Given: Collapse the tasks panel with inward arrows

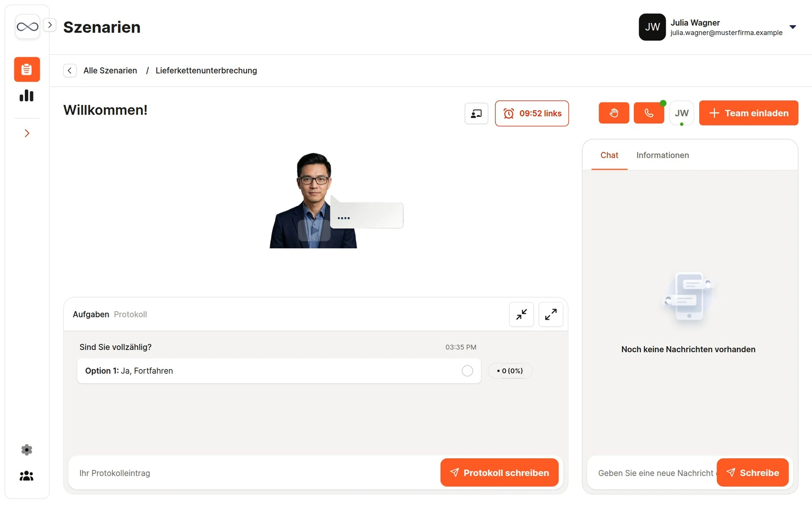Looking at the screenshot, I should point(521,314).
